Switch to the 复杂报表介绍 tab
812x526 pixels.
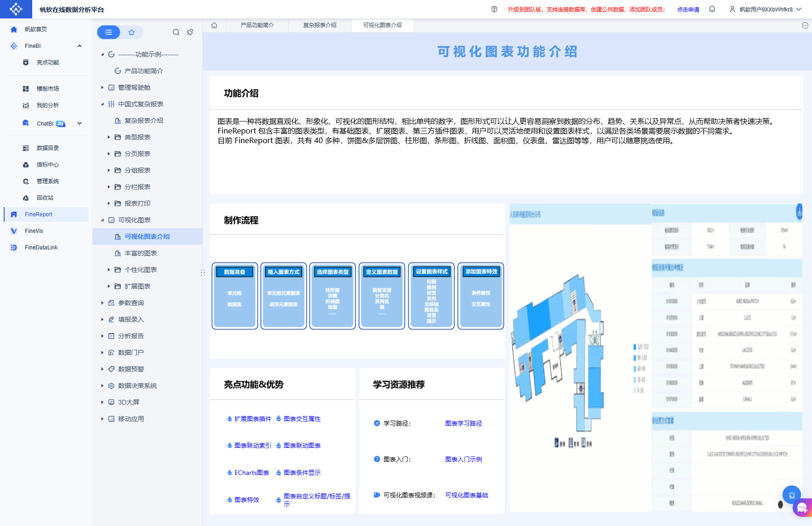pos(320,25)
